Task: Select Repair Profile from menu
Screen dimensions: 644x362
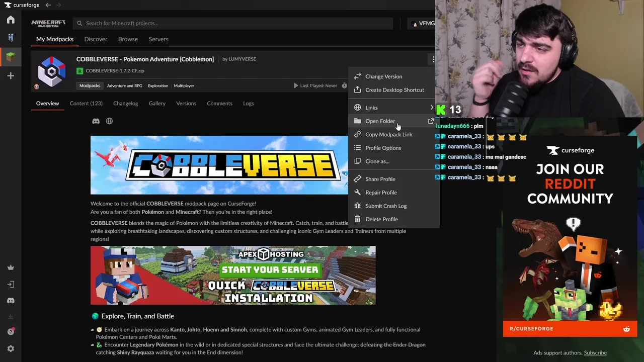Action: coord(393,193)
